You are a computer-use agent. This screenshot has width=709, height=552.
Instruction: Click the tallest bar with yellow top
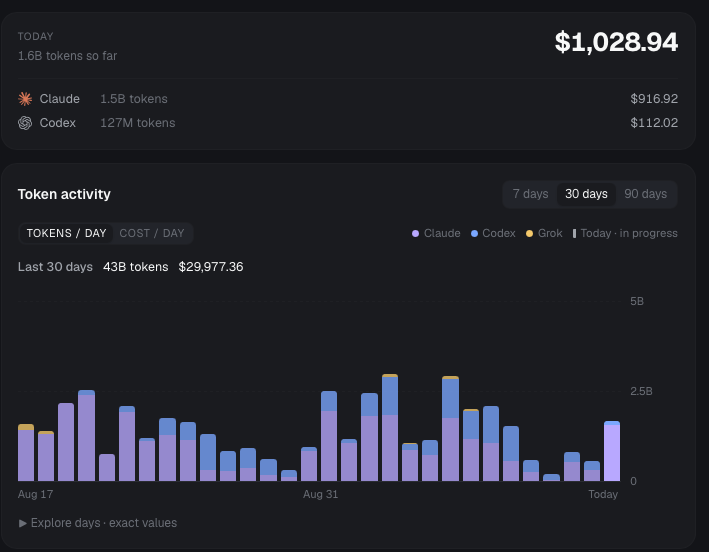coord(390,428)
